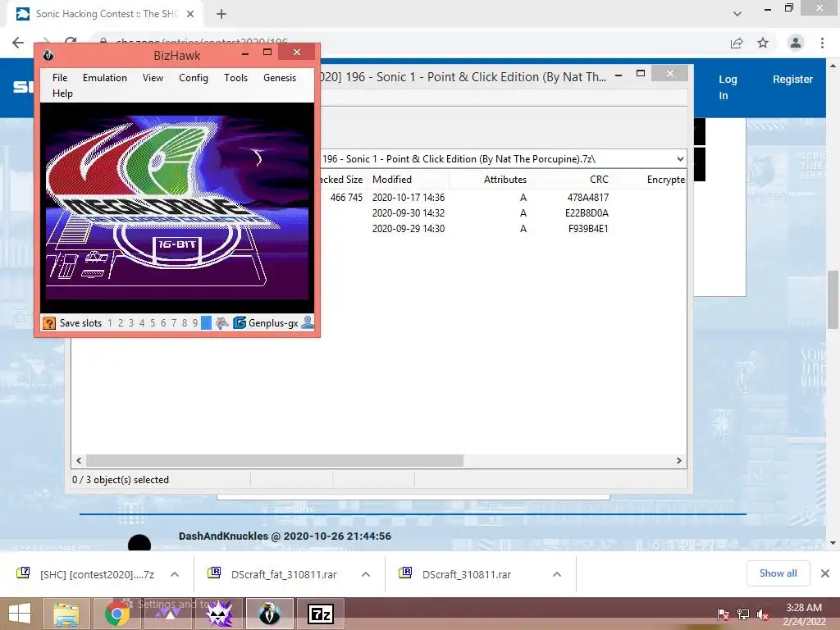This screenshot has width=840, height=630.
Task: Sort by the Attributes column in 7-Zip
Action: [505, 180]
